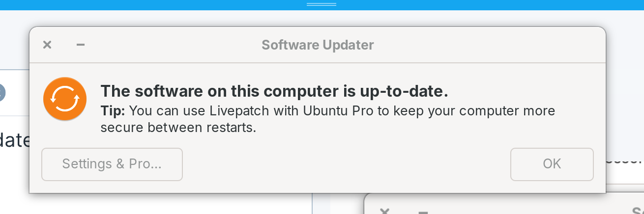Click the bold "Tip:" label
Viewport: 644px width, 214px height.
pyautogui.click(x=113, y=110)
